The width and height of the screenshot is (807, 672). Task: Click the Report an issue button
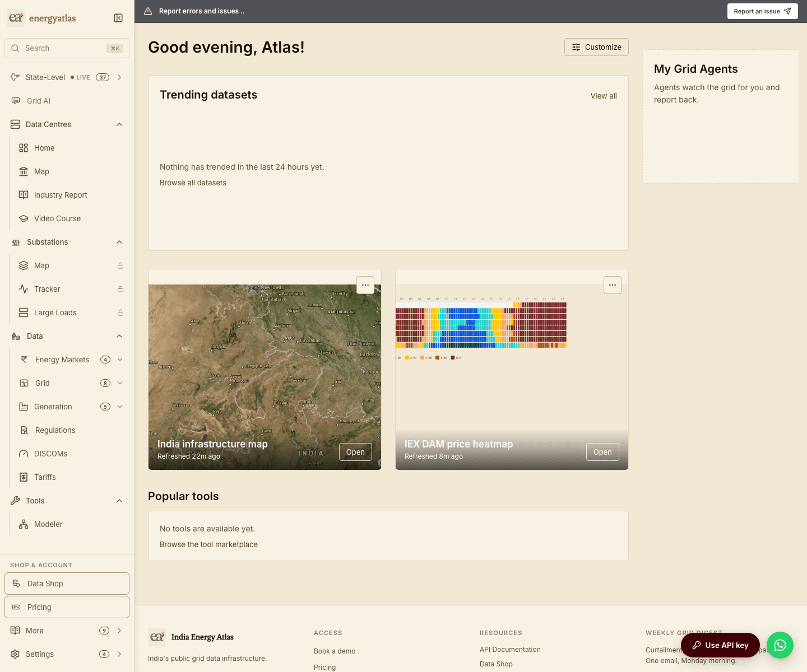762,11
